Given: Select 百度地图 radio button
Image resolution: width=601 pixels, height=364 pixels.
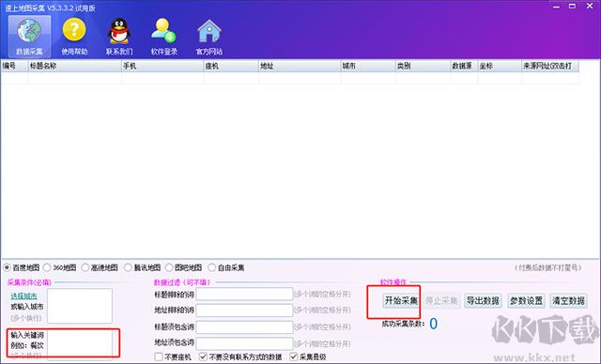Looking at the screenshot, I should click(7, 267).
